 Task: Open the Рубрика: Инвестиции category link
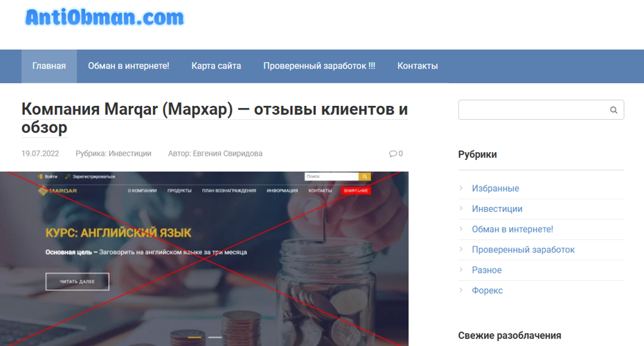click(114, 154)
